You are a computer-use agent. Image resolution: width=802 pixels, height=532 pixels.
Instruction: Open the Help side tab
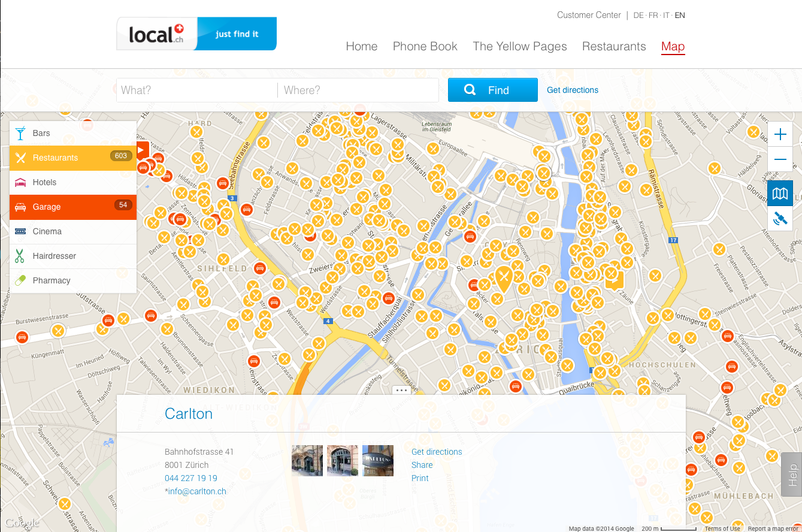791,474
